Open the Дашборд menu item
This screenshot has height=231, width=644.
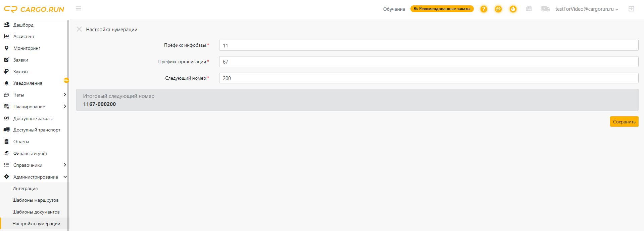tap(23, 25)
